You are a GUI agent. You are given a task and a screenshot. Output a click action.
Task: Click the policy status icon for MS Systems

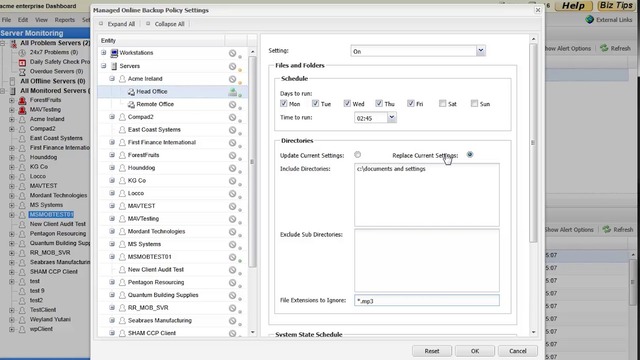tap(232, 244)
